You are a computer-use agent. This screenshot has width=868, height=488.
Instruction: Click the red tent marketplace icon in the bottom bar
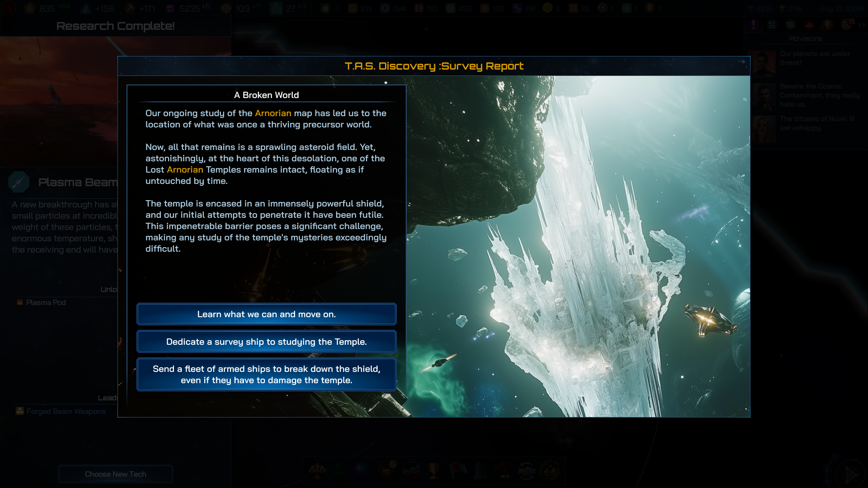pyautogui.click(x=503, y=471)
